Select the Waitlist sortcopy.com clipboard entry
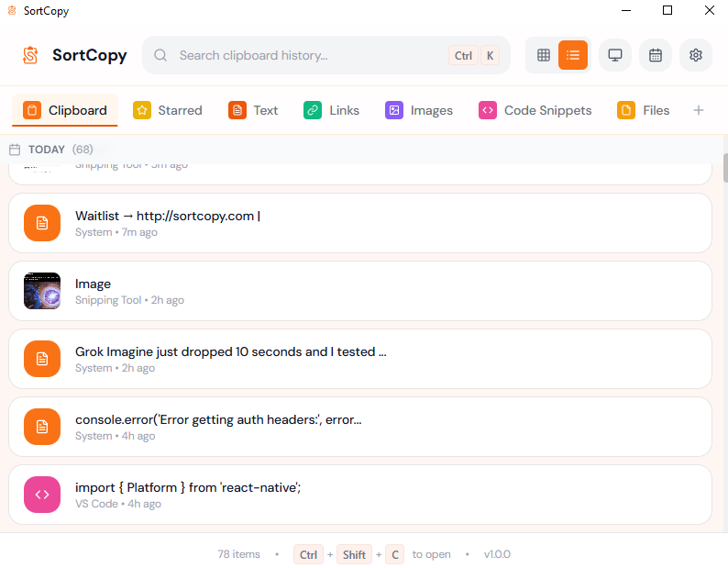Screen dimensions: 728x568 (360, 223)
